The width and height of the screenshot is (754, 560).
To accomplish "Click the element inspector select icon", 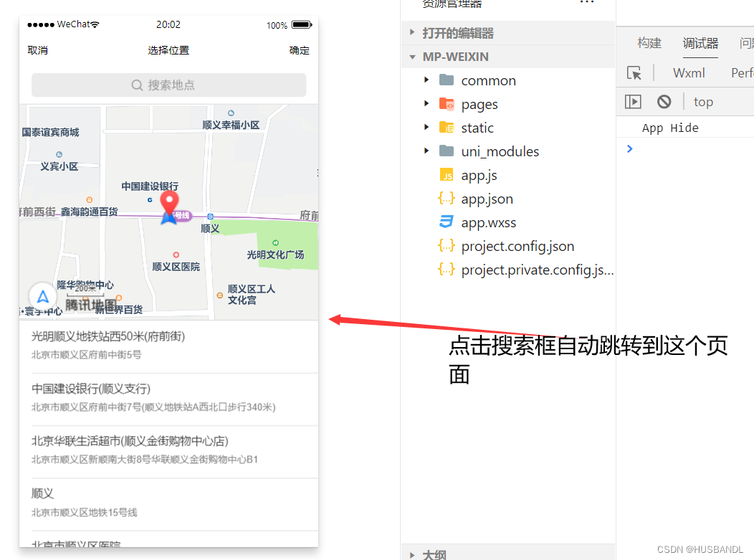I will point(634,72).
